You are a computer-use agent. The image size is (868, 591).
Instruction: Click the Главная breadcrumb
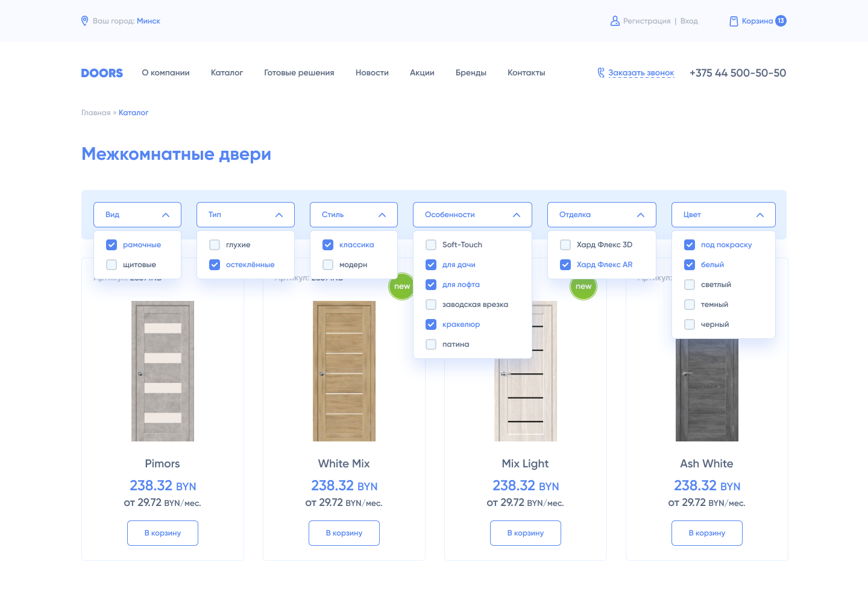(x=96, y=113)
